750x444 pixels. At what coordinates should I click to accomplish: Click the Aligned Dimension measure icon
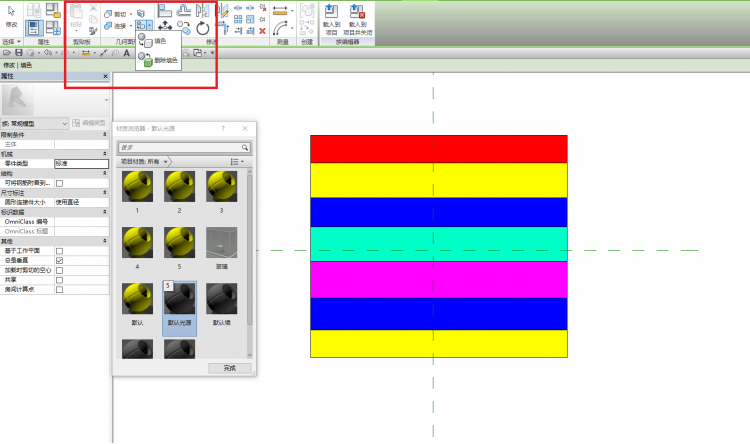click(280, 10)
